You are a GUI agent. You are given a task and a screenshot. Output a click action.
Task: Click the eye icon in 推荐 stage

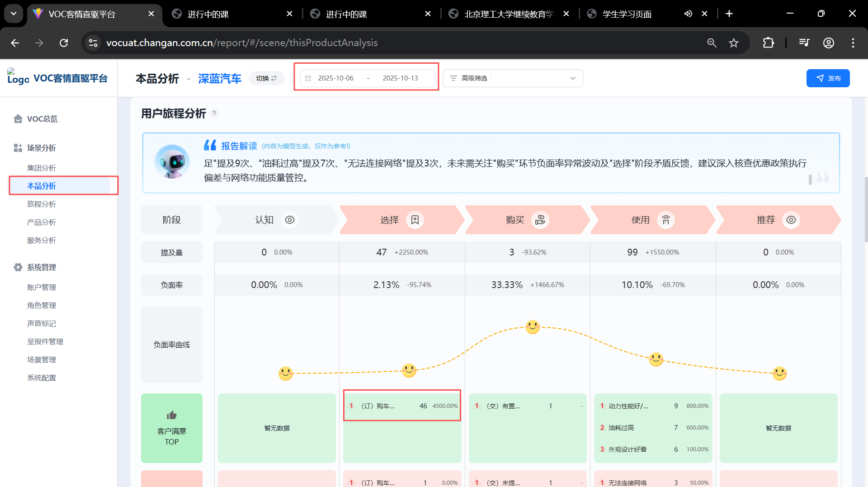[791, 220]
